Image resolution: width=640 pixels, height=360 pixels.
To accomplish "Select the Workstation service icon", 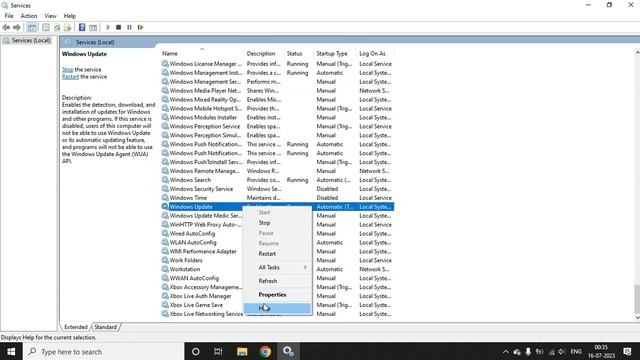I will pos(165,269).
